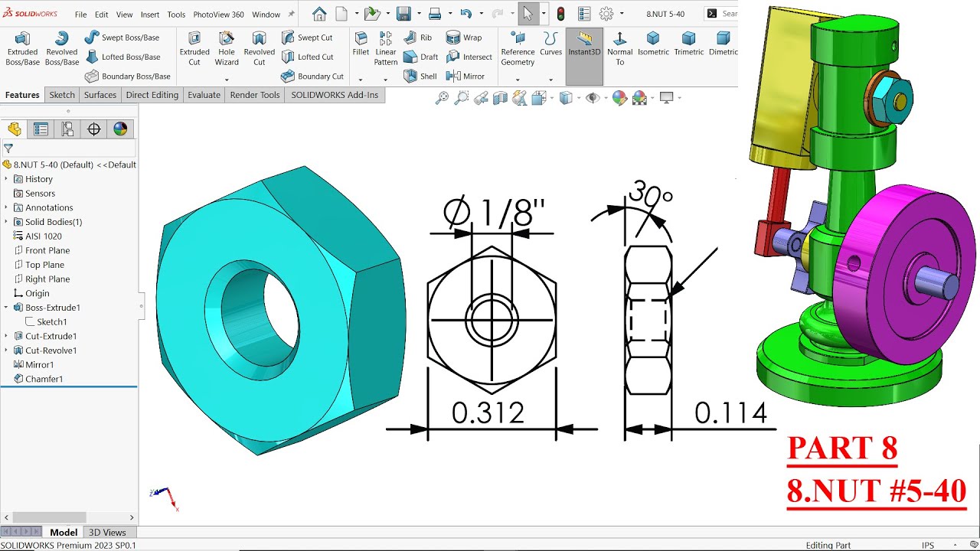Image resolution: width=980 pixels, height=551 pixels.
Task: Select AISI 1020 material in tree
Action: tap(38, 236)
